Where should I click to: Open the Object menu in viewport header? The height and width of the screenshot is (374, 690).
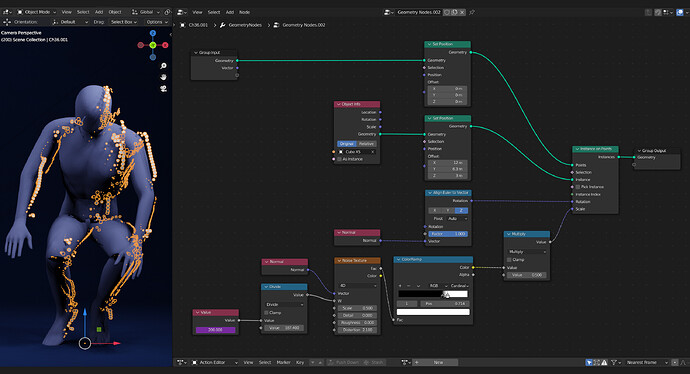point(115,12)
